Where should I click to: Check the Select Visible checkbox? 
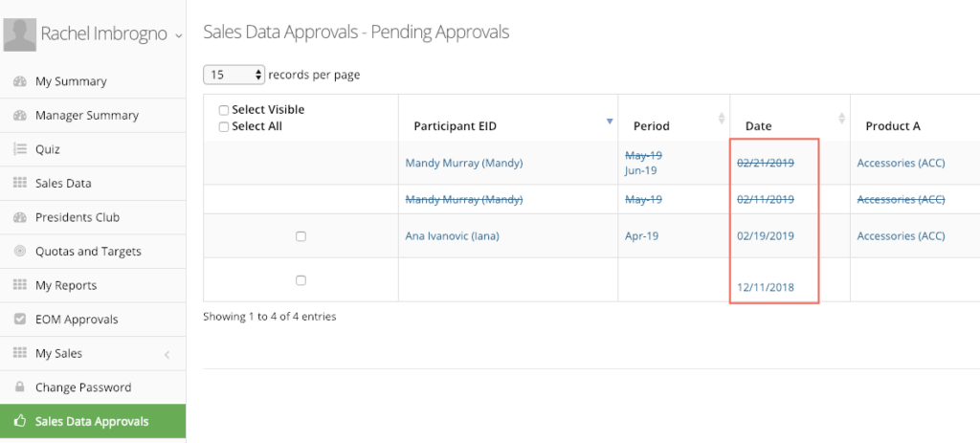(x=224, y=111)
